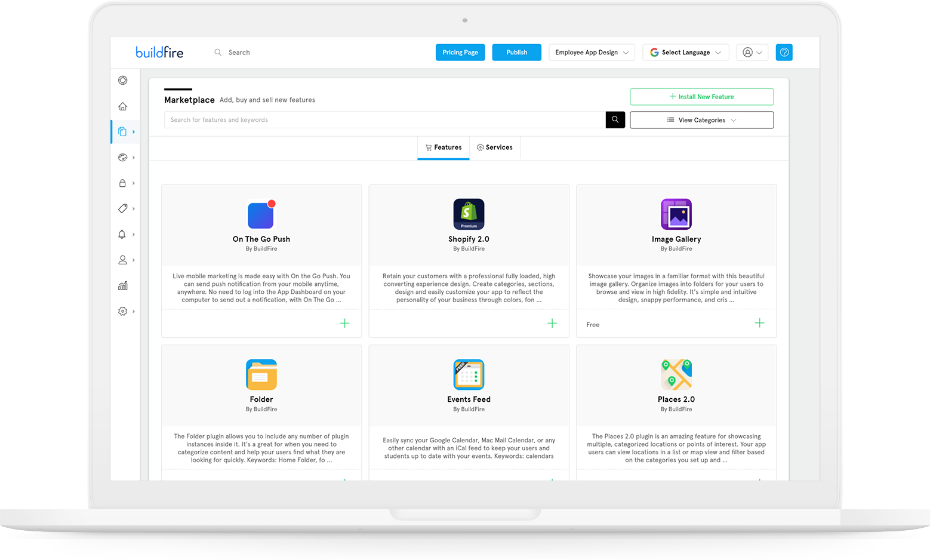Viewport: 930px width, 560px height.
Task: Click the Events Feed app icon
Action: (x=469, y=375)
